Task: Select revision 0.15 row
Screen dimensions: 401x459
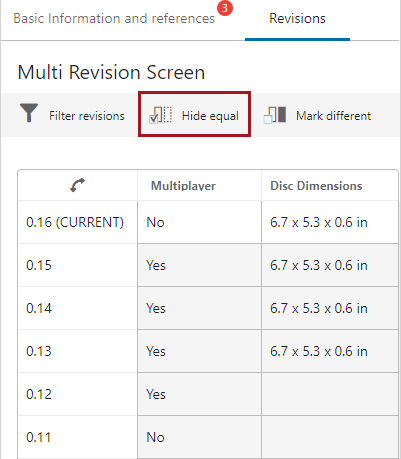Action: (208, 265)
